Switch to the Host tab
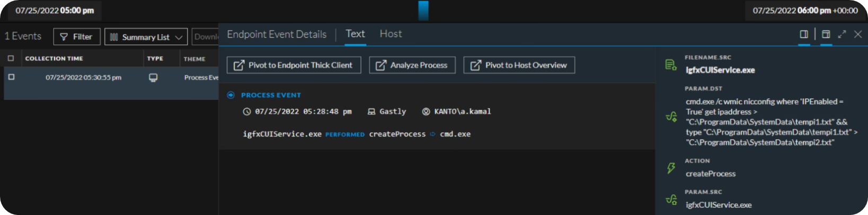 pos(391,34)
